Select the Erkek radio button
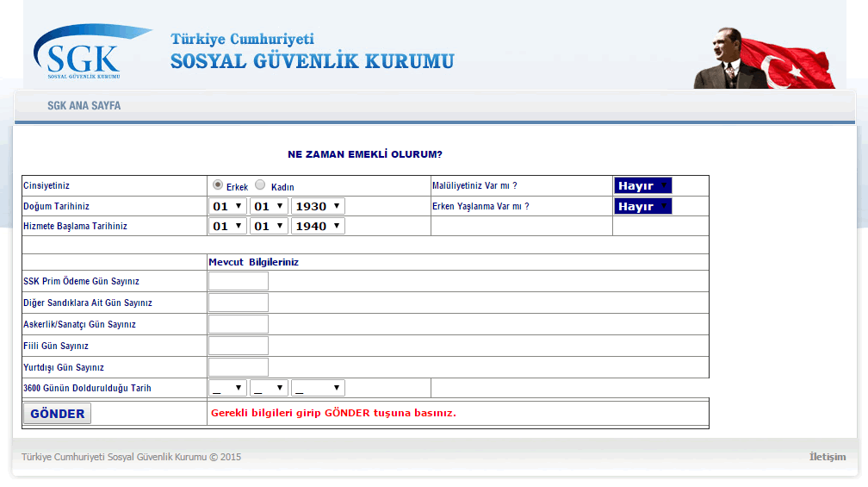This screenshot has width=868, height=487. tap(218, 184)
